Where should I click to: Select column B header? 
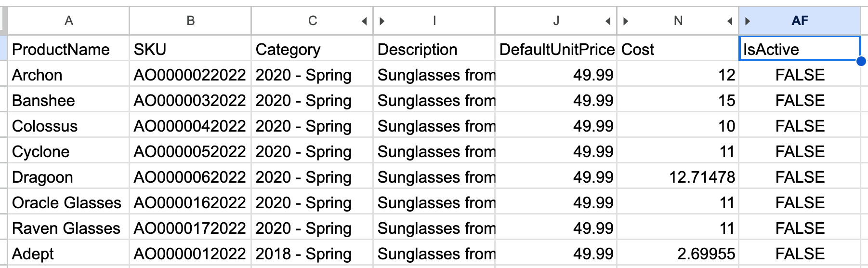click(x=190, y=21)
